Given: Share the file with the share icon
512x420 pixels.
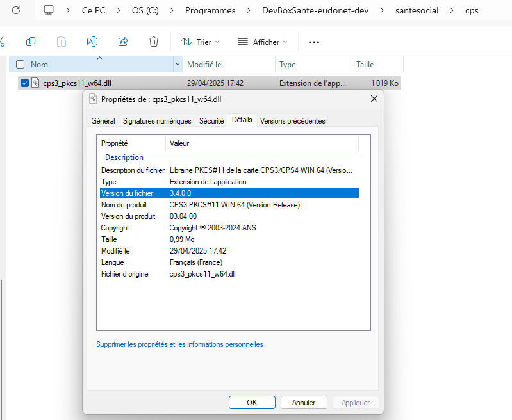Looking at the screenshot, I should tap(123, 42).
